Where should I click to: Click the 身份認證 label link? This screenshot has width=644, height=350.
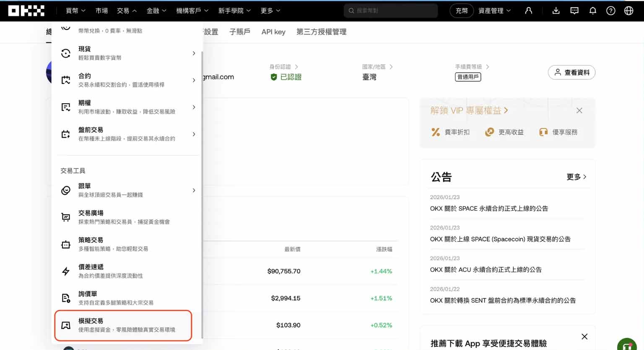click(284, 67)
